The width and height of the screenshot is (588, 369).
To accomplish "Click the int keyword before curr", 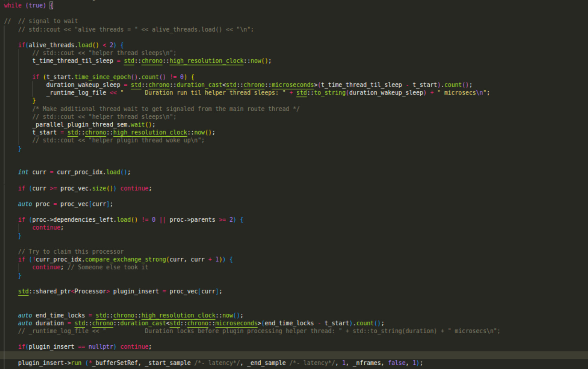I will tap(23, 172).
